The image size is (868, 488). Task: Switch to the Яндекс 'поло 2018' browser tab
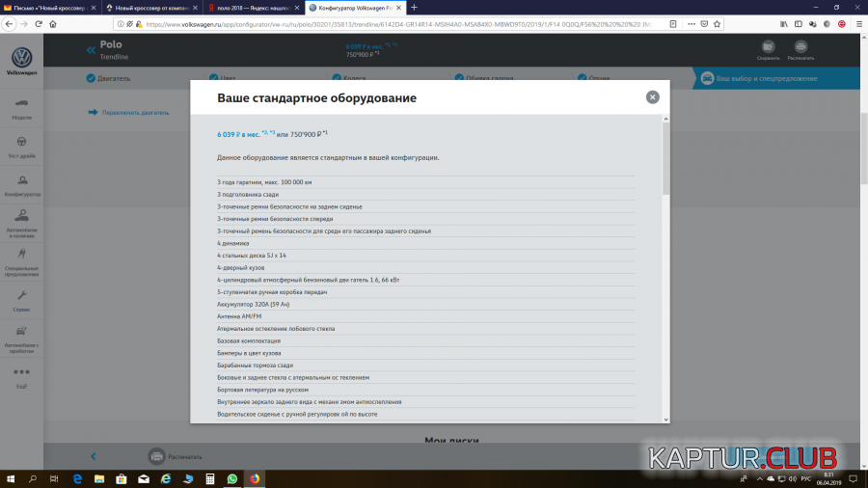pyautogui.click(x=255, y=8)
